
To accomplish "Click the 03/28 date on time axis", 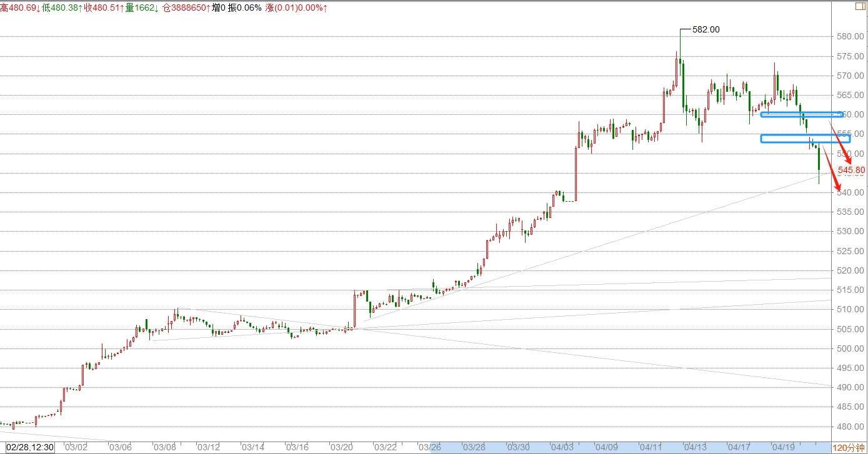I will coord(474,448).
